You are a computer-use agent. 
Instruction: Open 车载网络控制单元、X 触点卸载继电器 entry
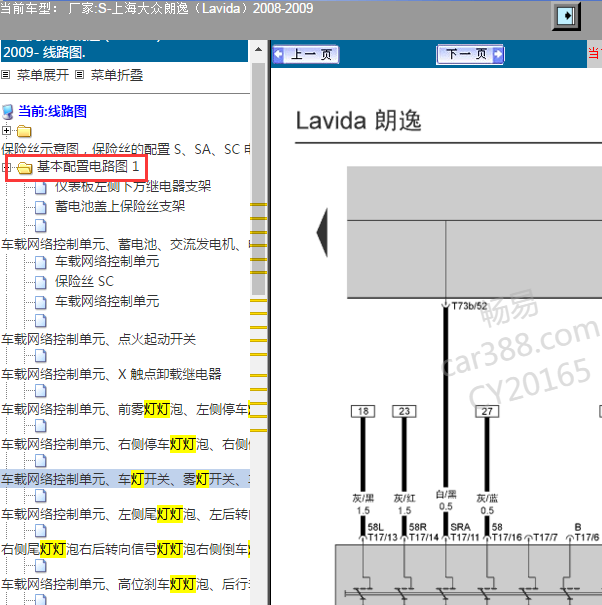[x=111, y=374]
